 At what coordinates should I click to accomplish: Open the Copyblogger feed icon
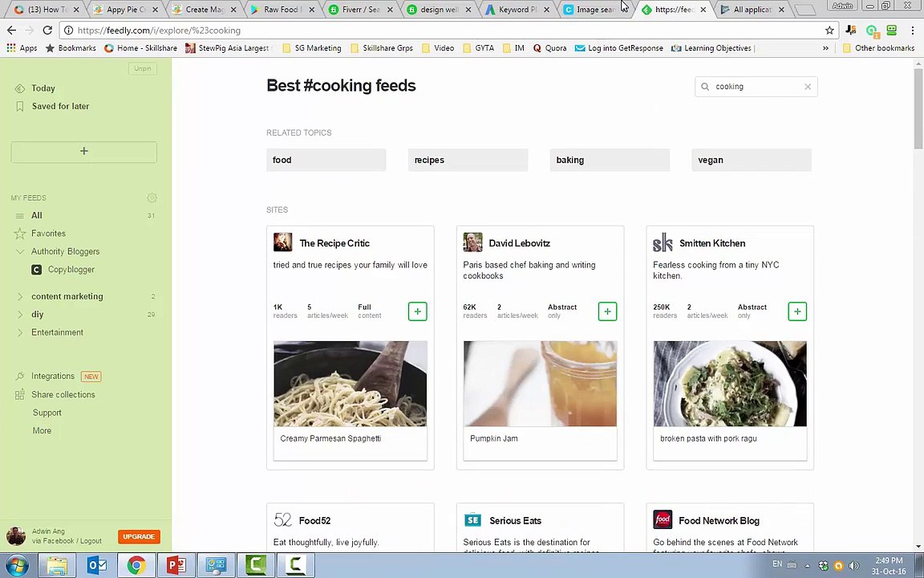pos(37,270)
